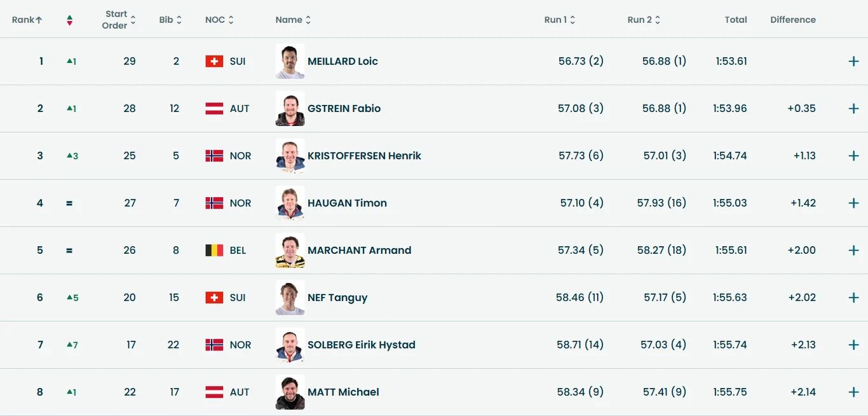Sort by the Bib column
The height and width of the screenshot is (416, 868).
click(x=170, y=19)
